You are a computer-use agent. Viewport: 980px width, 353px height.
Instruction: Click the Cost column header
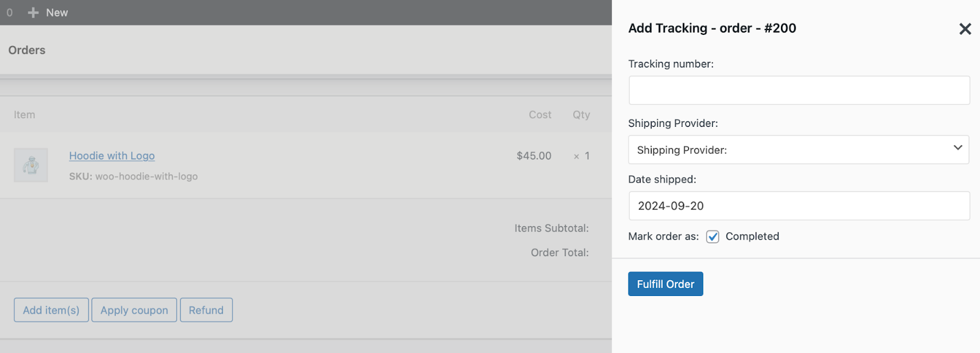540,115
